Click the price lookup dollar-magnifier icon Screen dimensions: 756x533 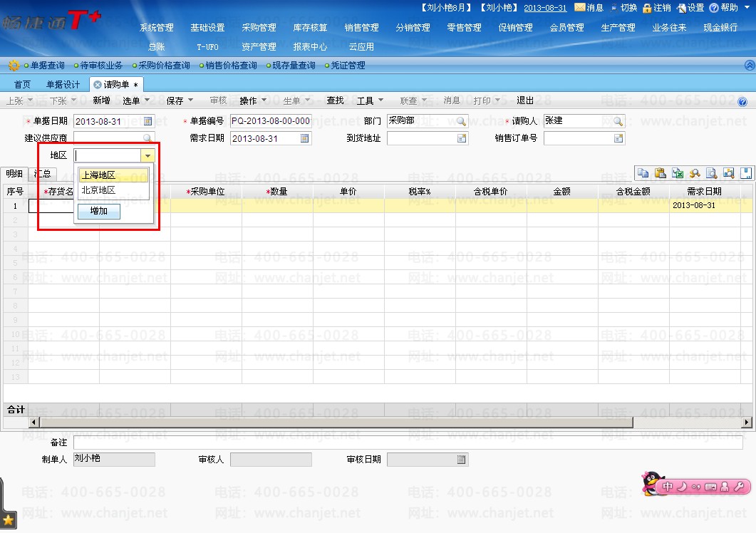coord(695,173)
